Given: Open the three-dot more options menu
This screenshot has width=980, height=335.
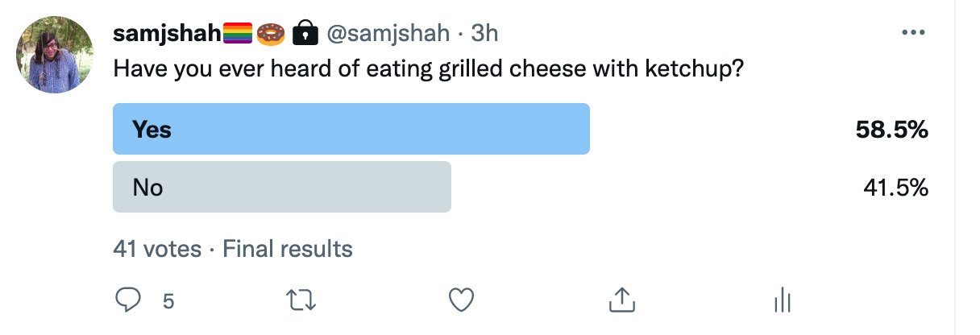Looking at the screenshot, I should (913, 33).
